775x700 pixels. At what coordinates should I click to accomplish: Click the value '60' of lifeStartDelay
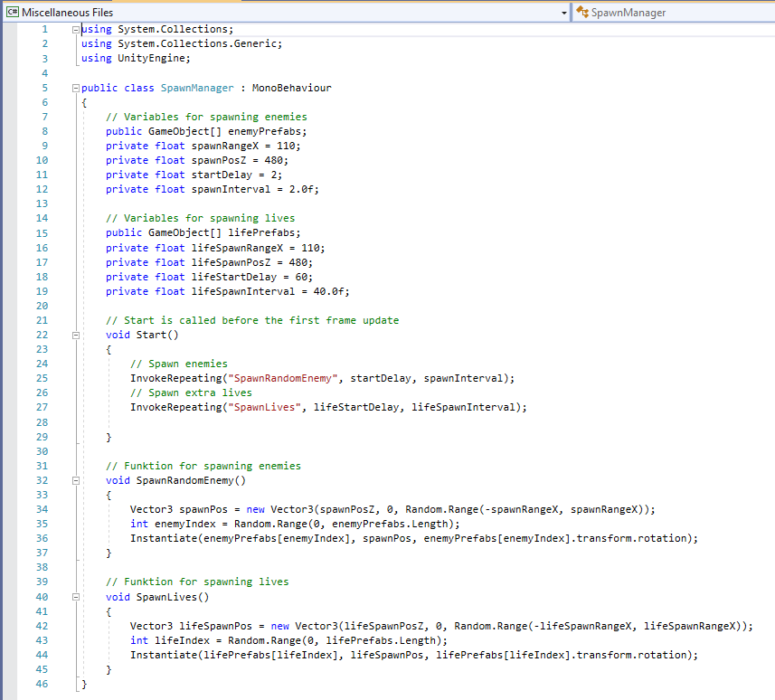click(301, 277)
